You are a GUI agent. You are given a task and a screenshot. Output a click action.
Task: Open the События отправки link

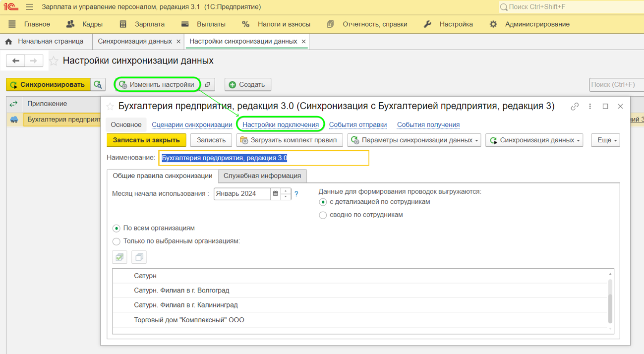358,125
